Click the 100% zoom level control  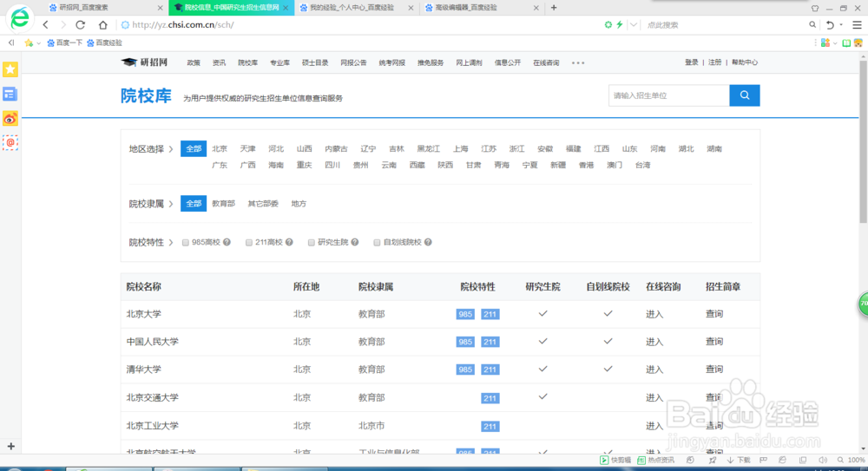tap(852, 460)
